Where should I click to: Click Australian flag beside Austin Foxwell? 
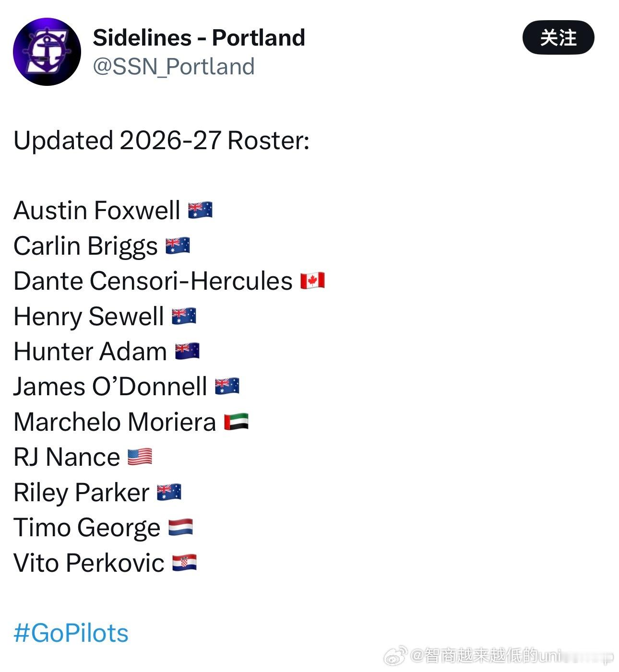click(200, 210)
